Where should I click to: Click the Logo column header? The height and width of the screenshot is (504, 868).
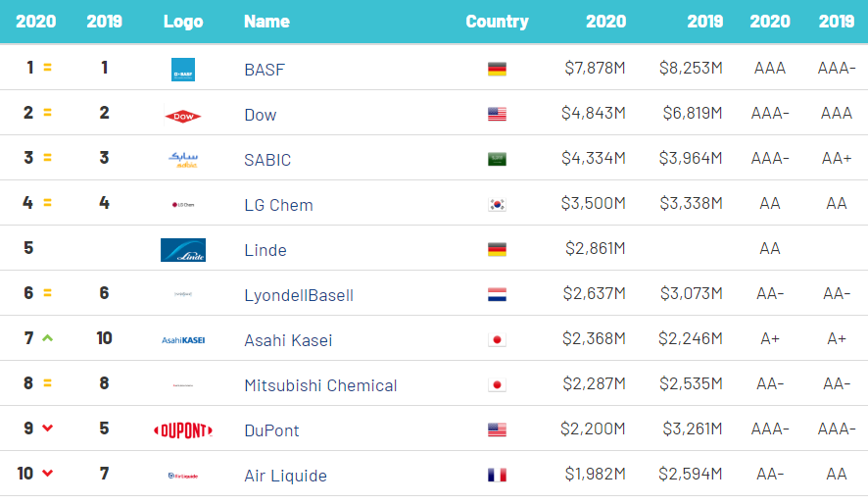click(183, 22)
